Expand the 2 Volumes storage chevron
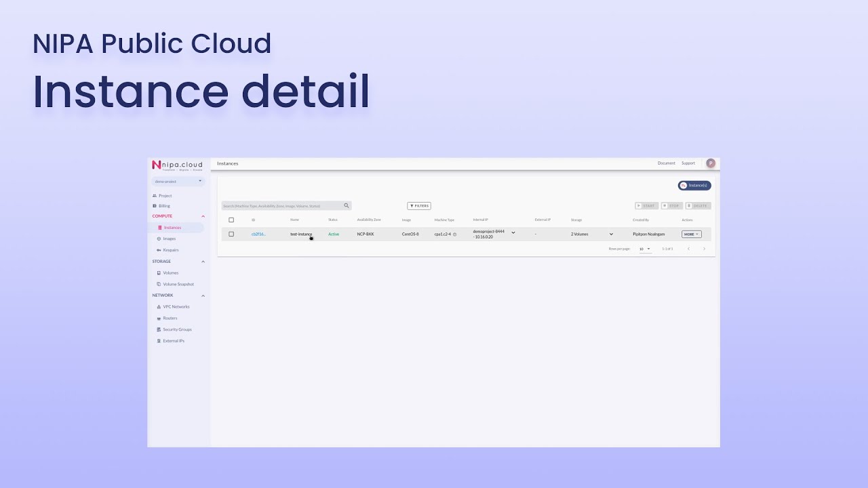Image resolution: width=868 pixels, height=488 pixels. coord(611,235)
